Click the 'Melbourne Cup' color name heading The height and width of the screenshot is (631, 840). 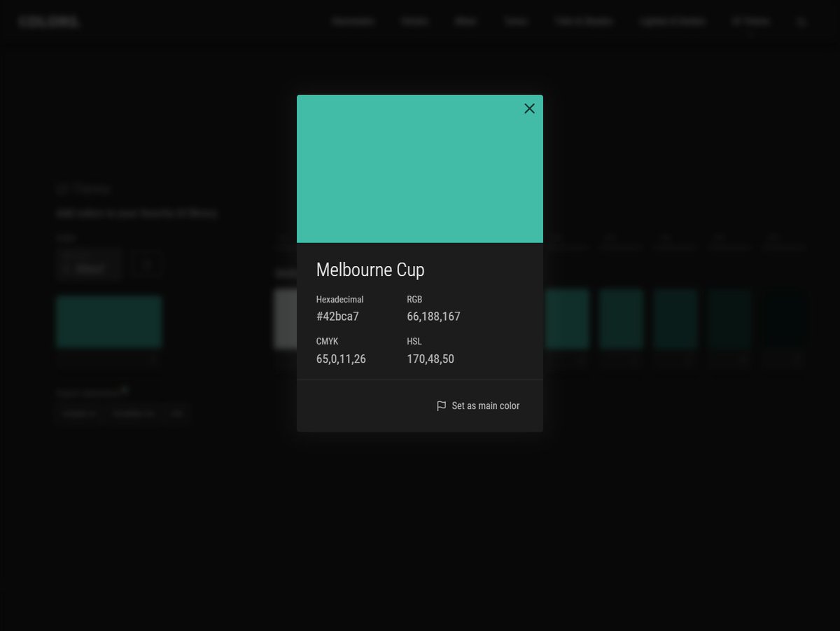coord(370,270)
